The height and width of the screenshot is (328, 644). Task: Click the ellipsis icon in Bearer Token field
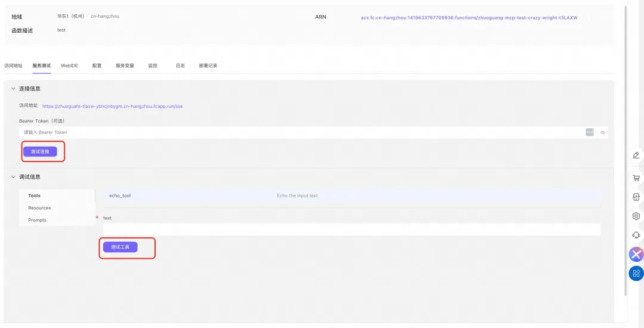(x=589, y=132)
